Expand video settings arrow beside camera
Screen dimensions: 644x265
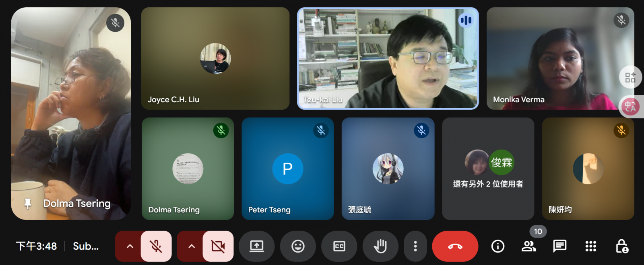191,246
